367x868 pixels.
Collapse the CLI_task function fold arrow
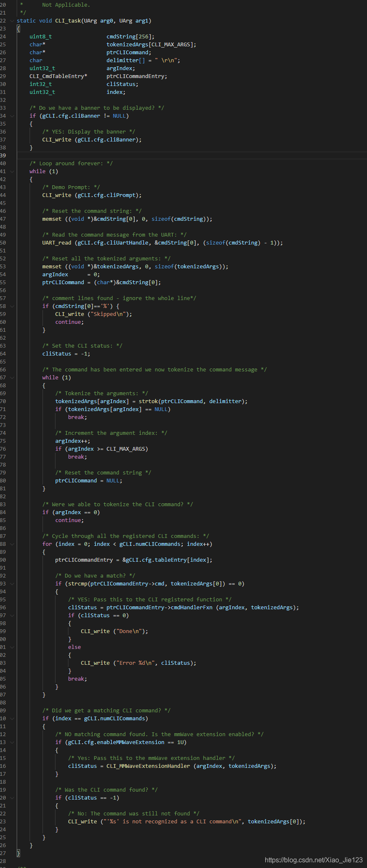pyautogui.click(x=12, y=21)
